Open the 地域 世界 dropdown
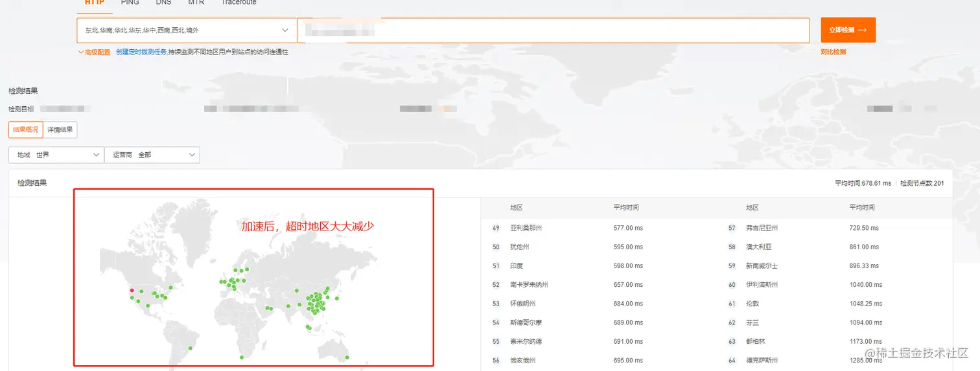The image size is (980, 371). coord(56,155)
